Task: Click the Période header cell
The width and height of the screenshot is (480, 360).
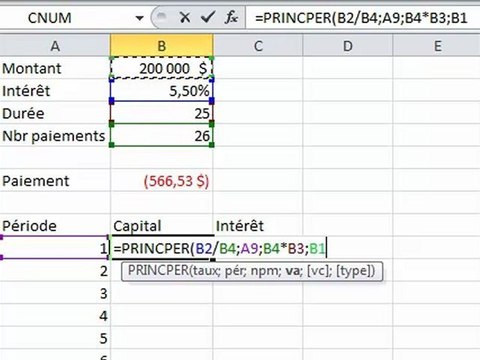Action: (55, 226)
